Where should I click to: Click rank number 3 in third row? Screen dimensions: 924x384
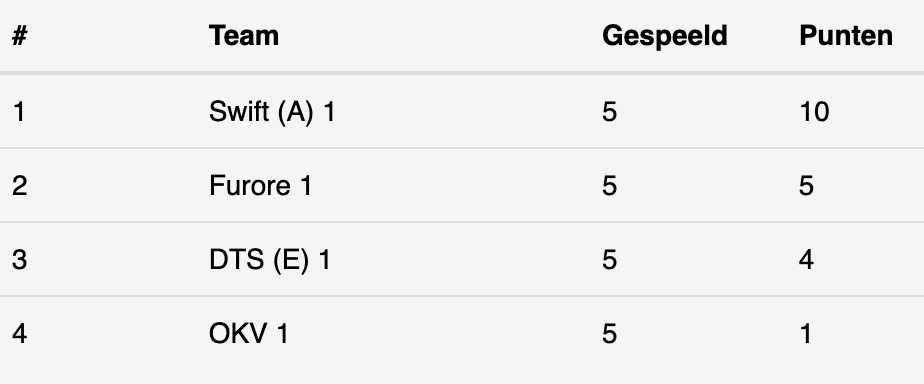19,260
